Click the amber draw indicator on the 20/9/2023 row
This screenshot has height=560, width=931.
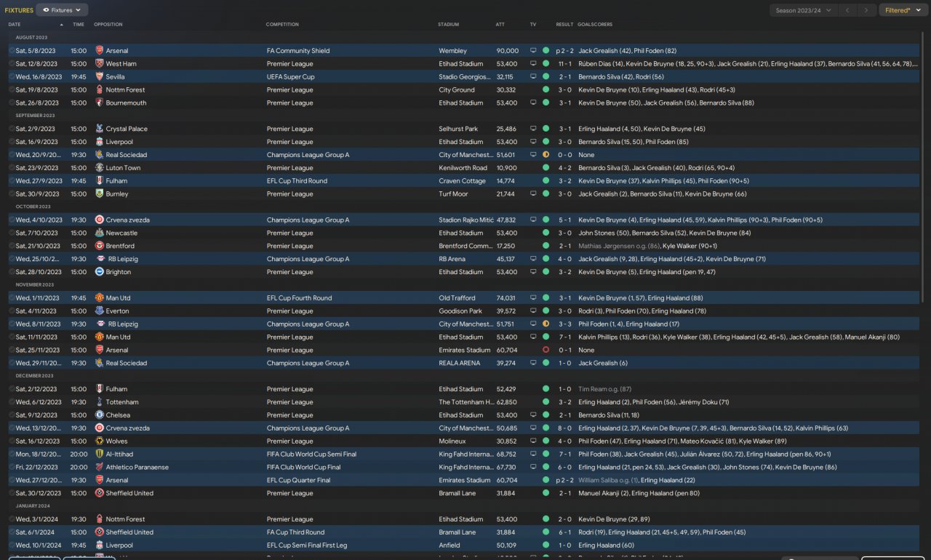pyautogui.click(x=546, y=155)
